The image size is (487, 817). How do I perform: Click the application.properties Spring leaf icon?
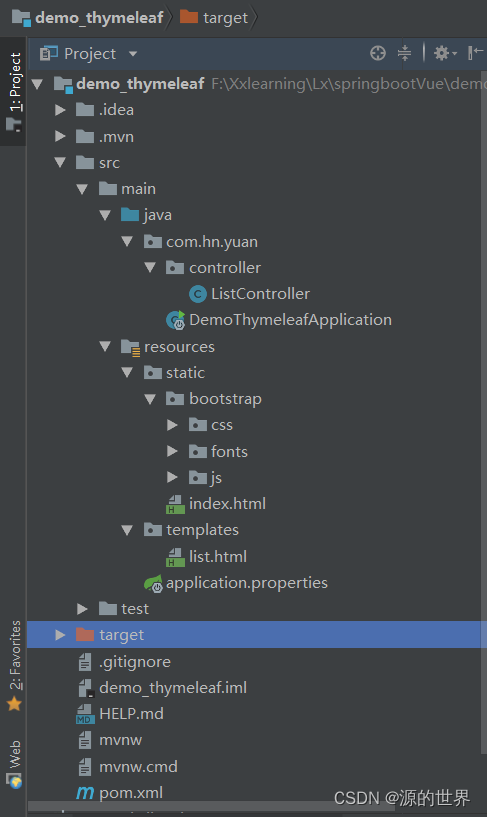(154, 584)
